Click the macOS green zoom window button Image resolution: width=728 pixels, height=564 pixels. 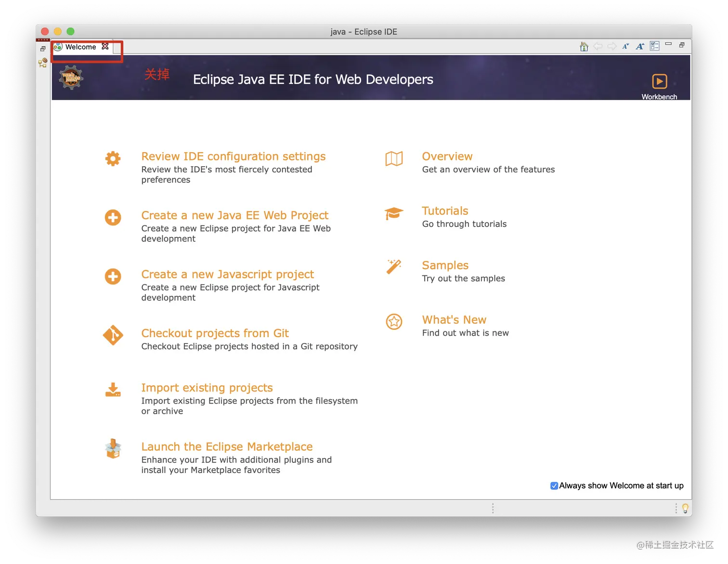(70, 31)
